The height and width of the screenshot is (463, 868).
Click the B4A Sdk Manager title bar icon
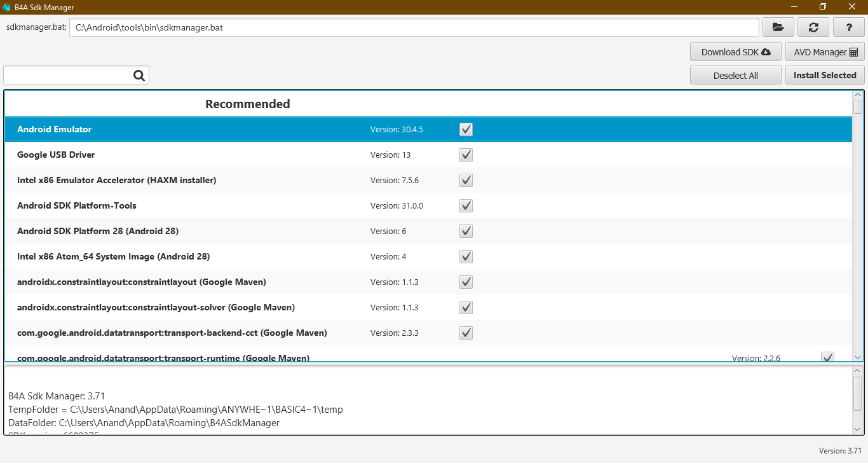tap(6, 7)
